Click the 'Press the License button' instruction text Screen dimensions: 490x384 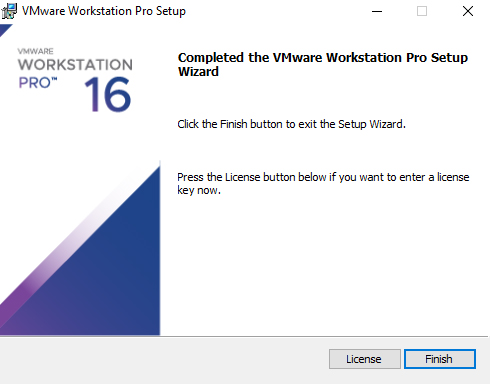click(x=323, y=183)
